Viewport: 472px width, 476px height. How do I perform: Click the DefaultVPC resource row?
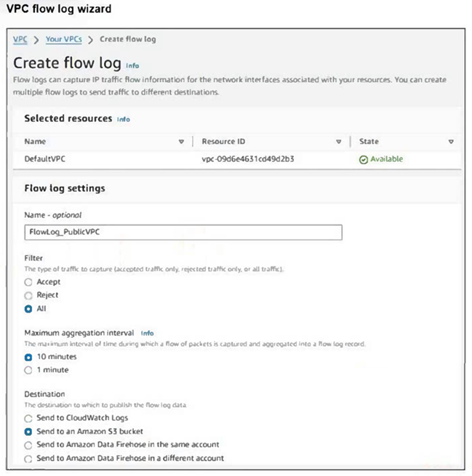click(237, 159)
